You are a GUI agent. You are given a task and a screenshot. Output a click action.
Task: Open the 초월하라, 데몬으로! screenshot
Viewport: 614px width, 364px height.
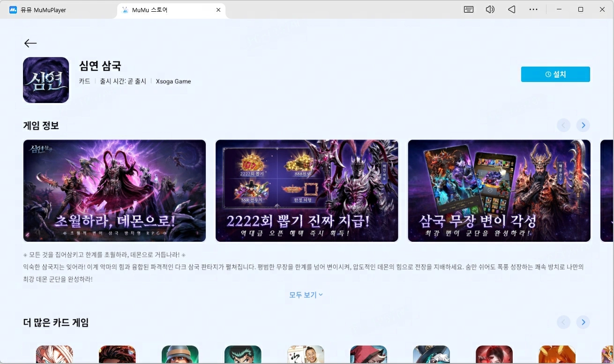tap(114, 191)
